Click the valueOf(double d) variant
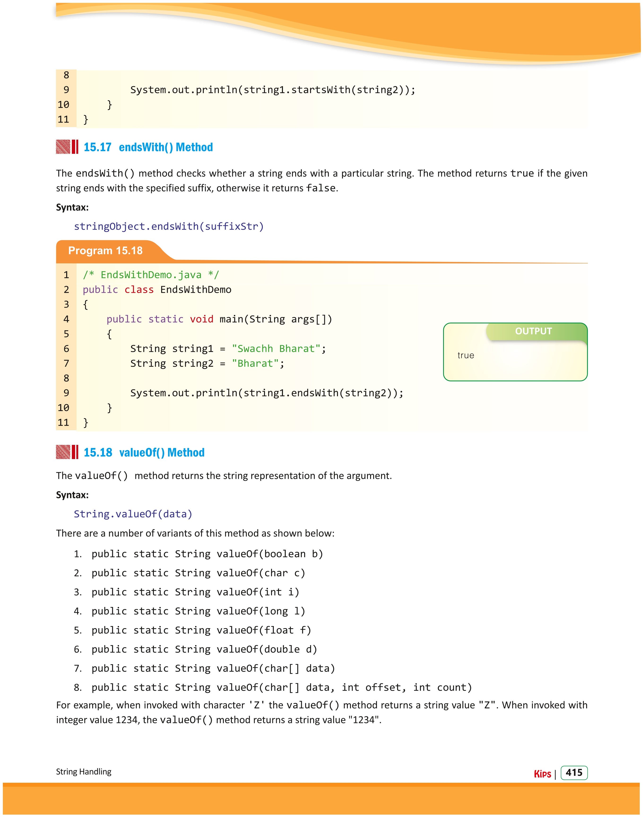This screenshot has width=644, height=821. click(204, 649)
